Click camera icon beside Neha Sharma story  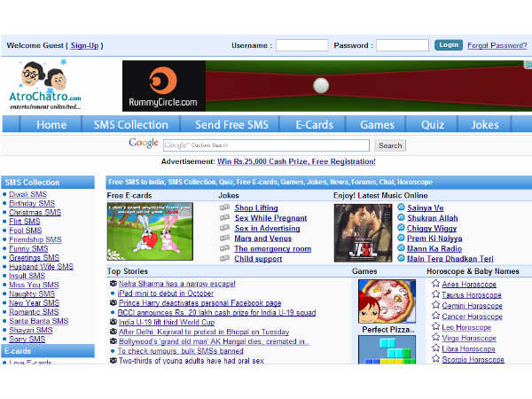pyautogui.click(x=113, y=284)
